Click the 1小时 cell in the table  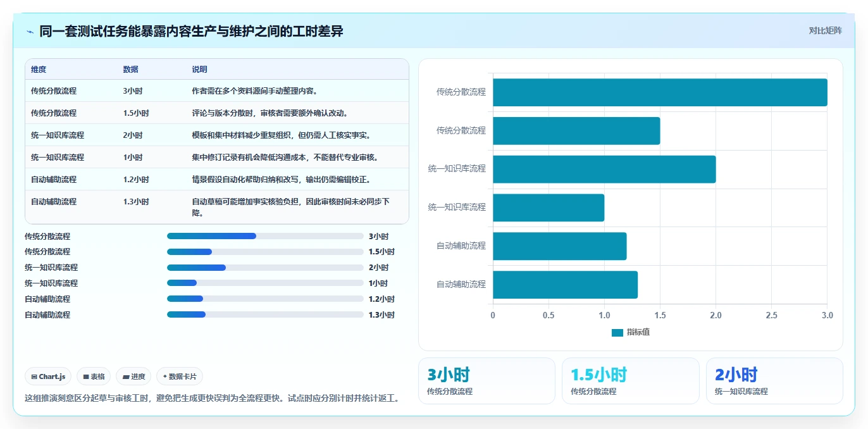pos(133,157)
